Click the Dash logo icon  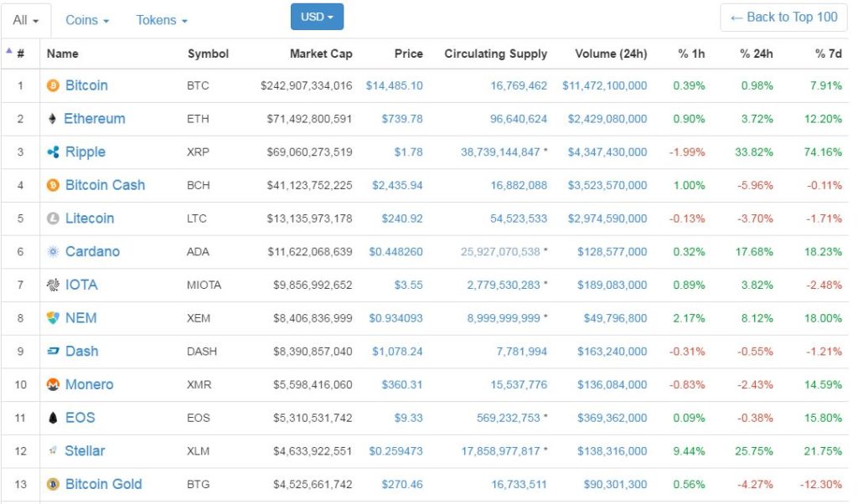pyautogui.click(x=53, y=352)
